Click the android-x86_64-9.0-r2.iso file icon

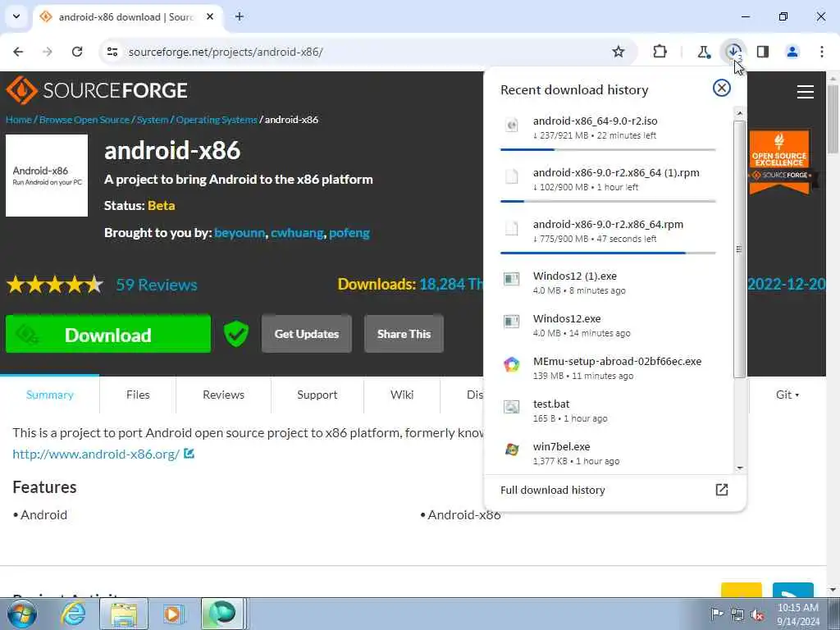[512, 126]
